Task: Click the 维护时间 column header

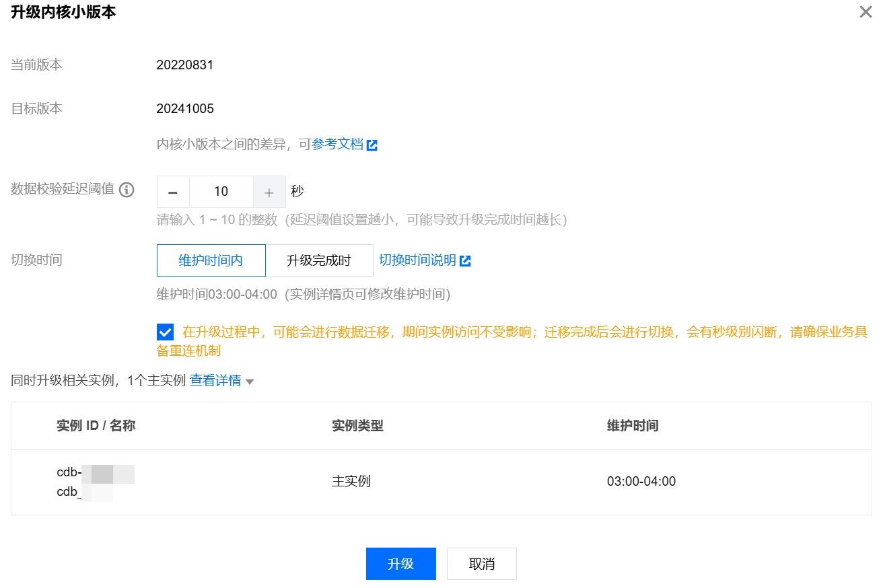Action: click(632, 426)
